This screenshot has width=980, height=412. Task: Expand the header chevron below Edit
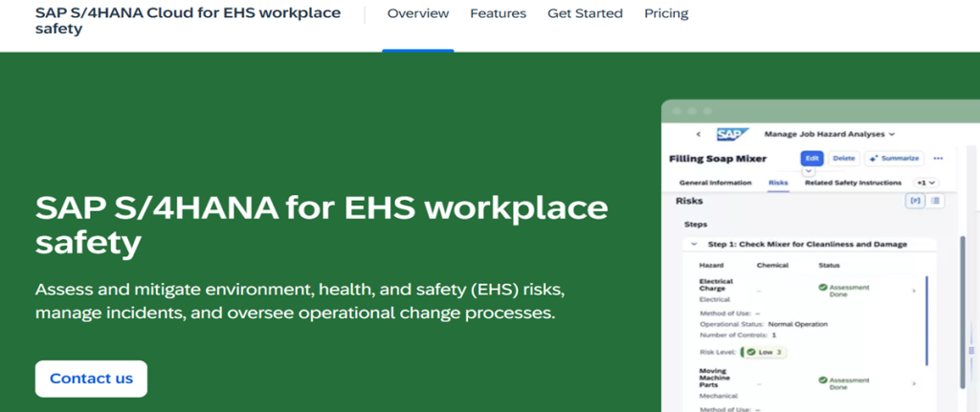click(x=808, y=170)
